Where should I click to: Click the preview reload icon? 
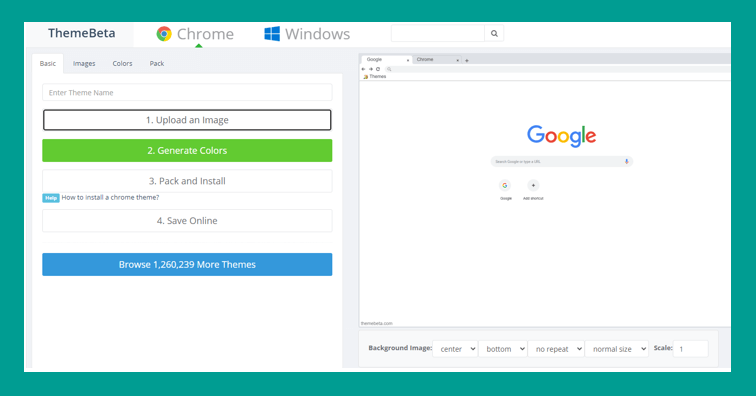[x=378, y=69]
